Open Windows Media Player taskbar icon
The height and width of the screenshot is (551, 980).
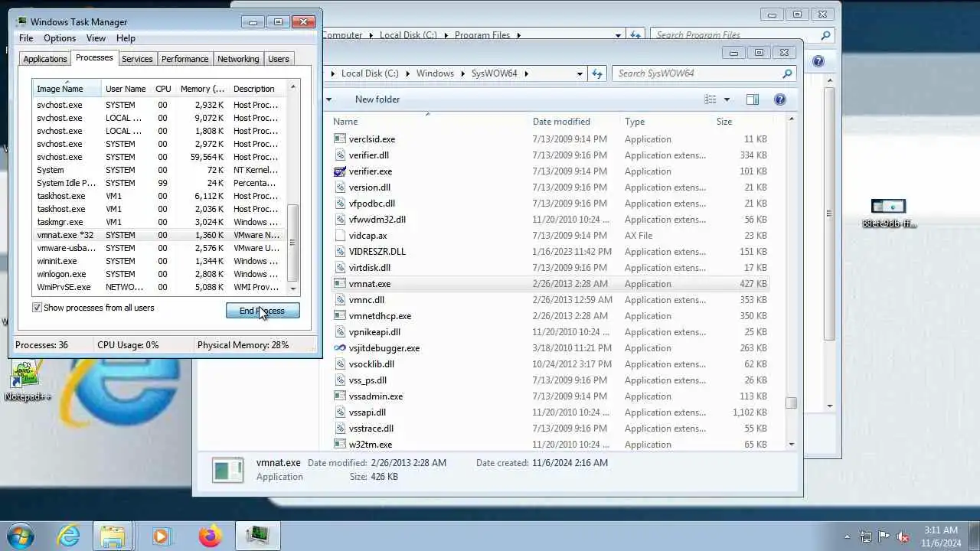[x=161, y=536]
